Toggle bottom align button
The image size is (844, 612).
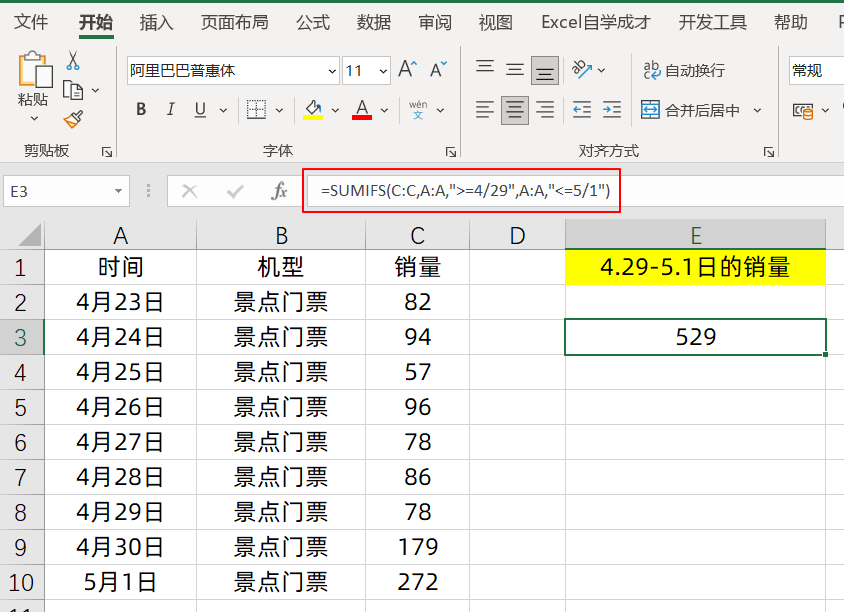coord(545,70)
